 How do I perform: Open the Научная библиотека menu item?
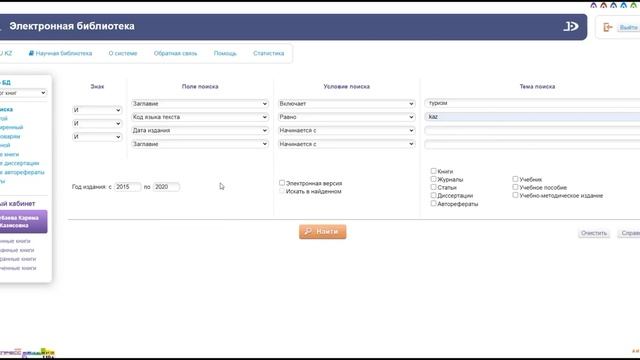coord(64,53)
